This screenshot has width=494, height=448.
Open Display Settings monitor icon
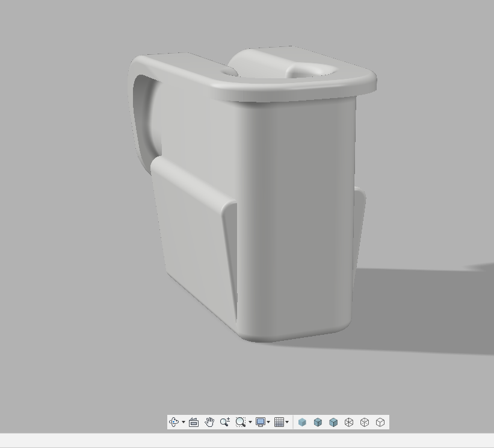(x=261, y=422)
